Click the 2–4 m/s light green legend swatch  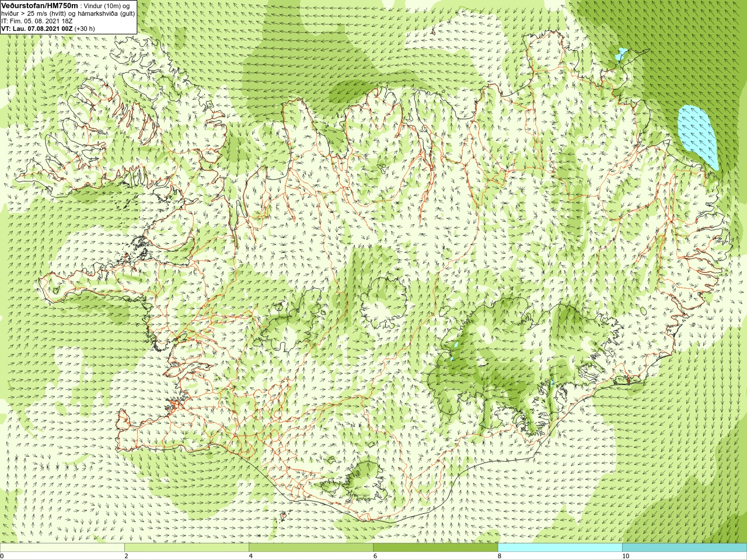[x=187, y=548]
